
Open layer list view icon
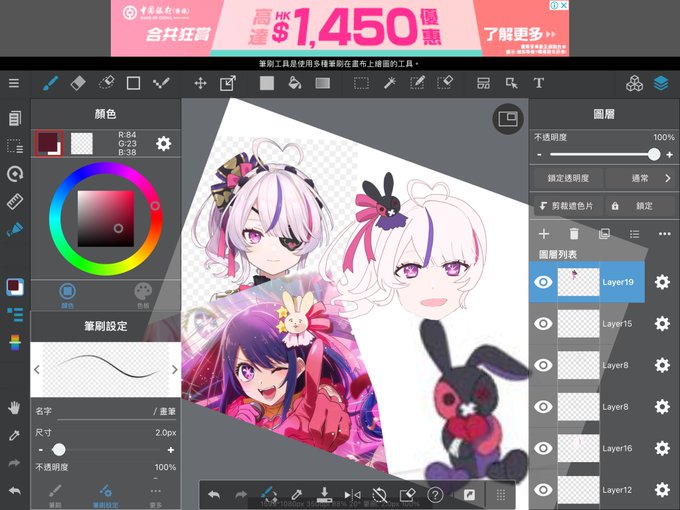[634, 234]
